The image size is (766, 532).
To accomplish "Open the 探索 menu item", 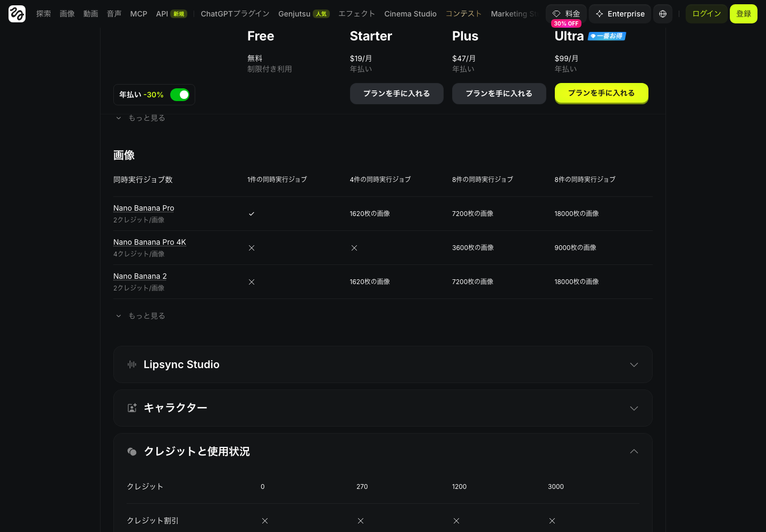I will coord(44,14).
